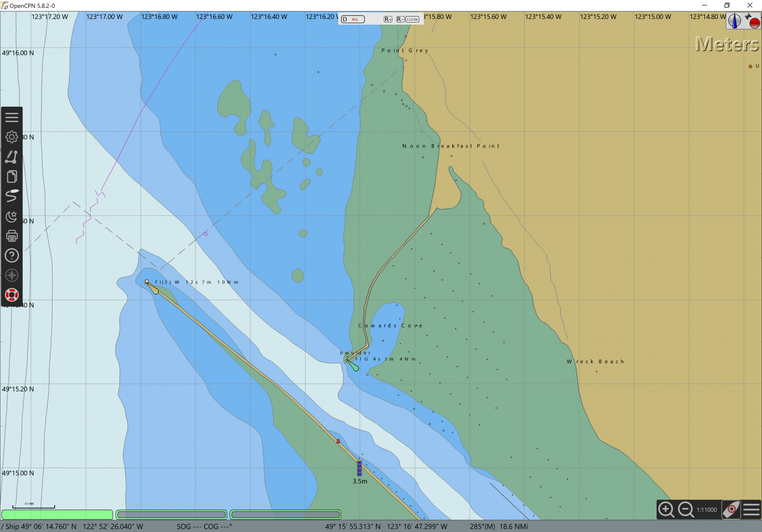Select the solid green chart bar
Viewport: 762px width, 532px height.
coord(57,515)
